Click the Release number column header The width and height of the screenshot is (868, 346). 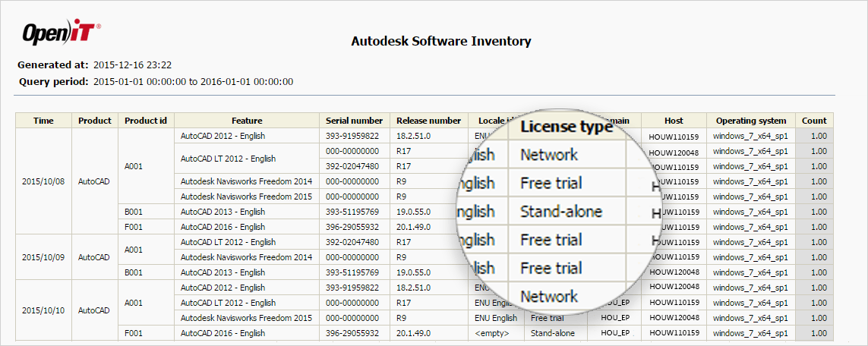[x=429, y=121]
